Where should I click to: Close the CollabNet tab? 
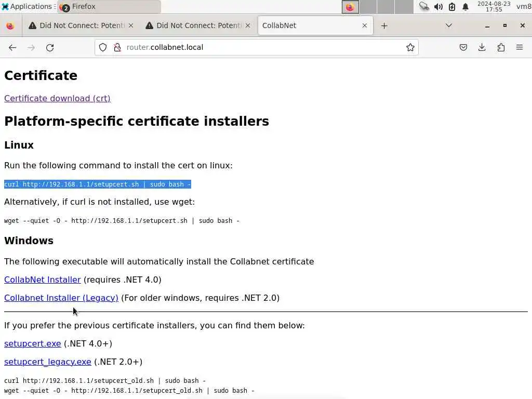364,25
